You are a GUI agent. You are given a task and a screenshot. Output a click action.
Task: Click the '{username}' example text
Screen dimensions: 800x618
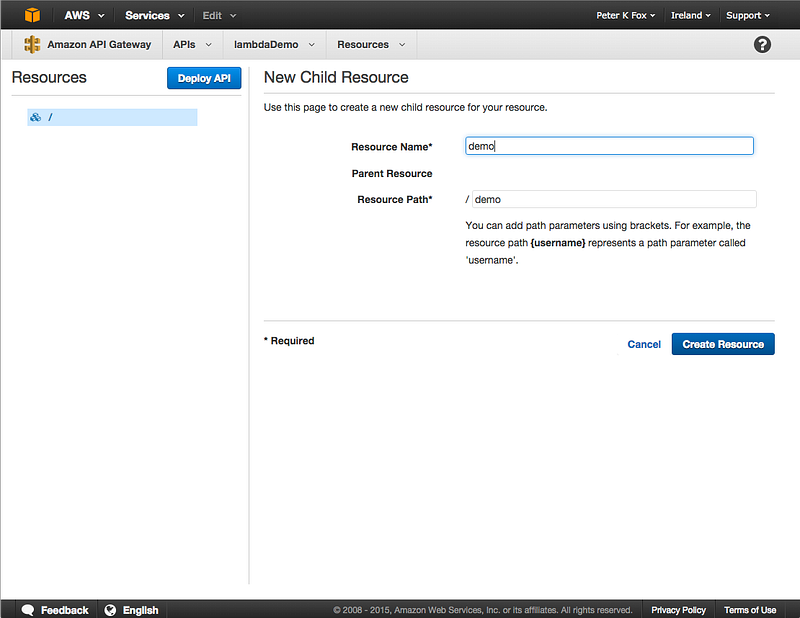(558, 243)
